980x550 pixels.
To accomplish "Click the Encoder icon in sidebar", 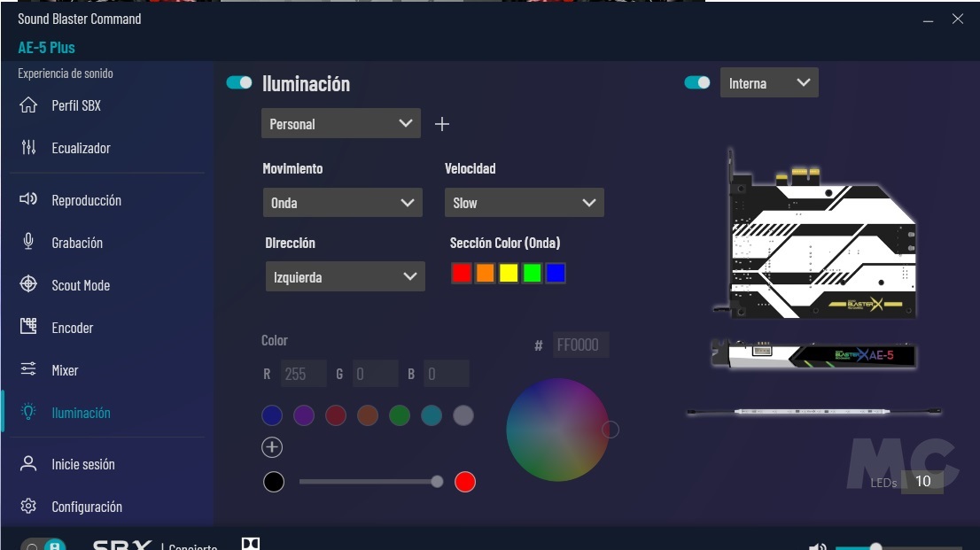I will pos(28,327).
